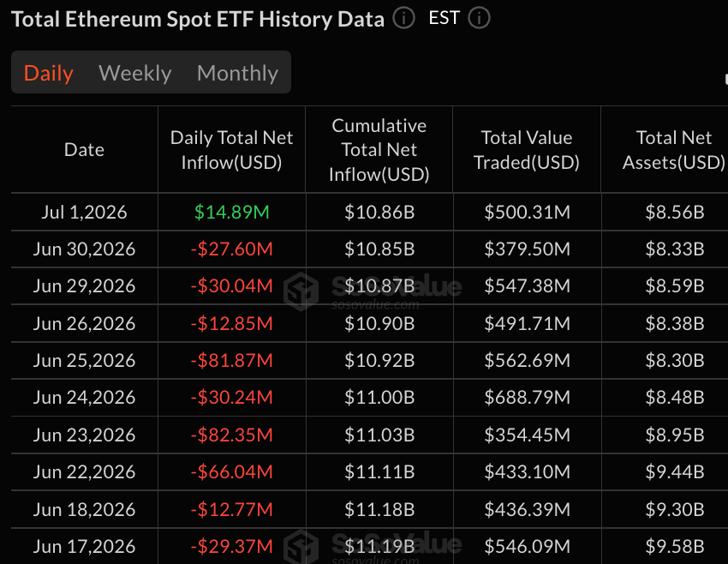Click the EST timezone label
Screen dimensions: 728x564
pyautogui.click(x=444, y=18)
